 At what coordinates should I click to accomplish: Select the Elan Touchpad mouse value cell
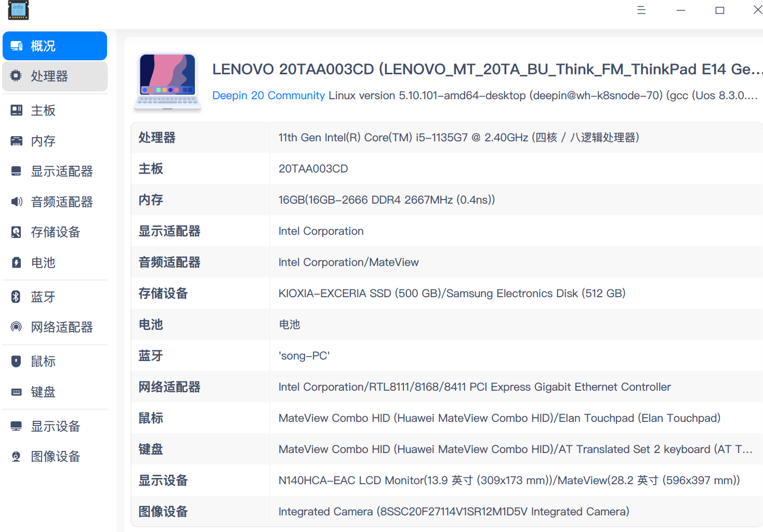point(499,418)
